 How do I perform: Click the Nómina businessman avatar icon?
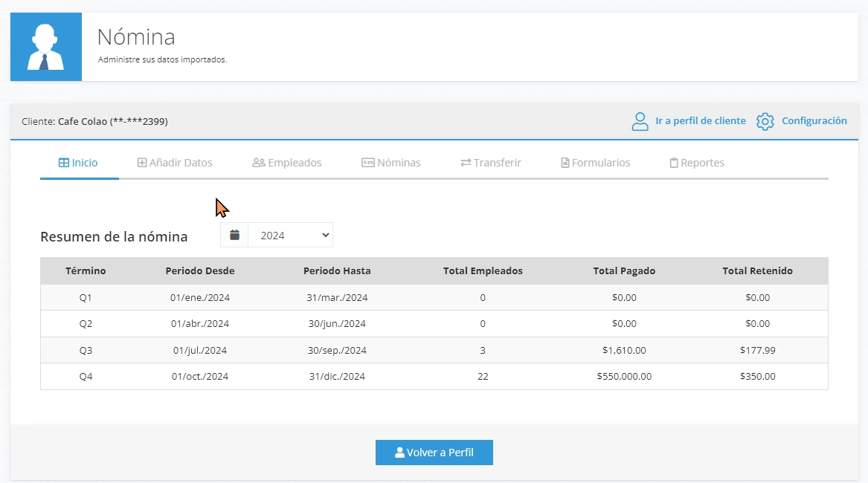pos(46,47)
